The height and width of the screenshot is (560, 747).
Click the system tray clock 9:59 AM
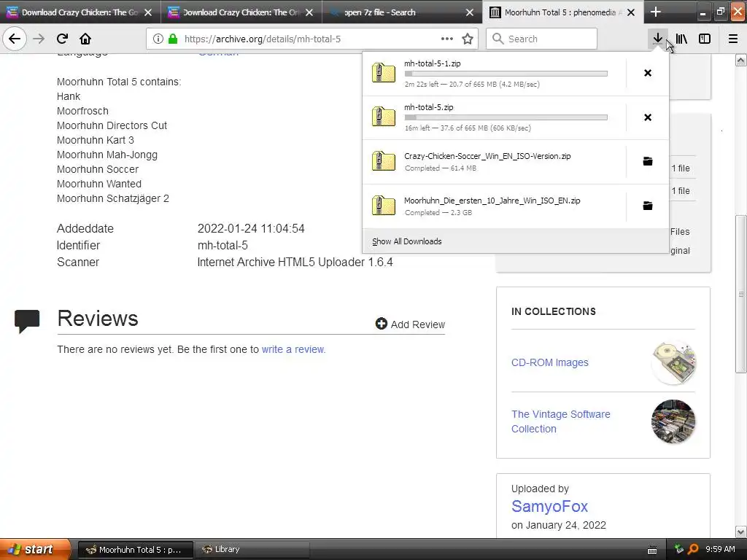[720, 550]
